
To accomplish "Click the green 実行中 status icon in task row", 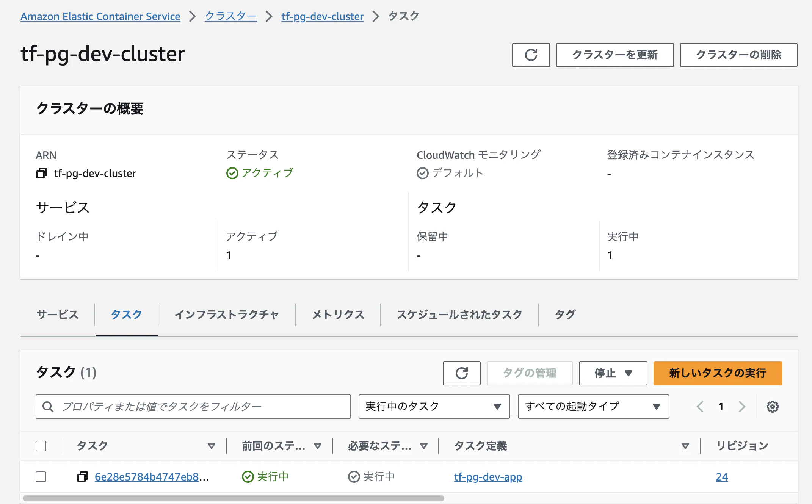I will tap(248, 477).
